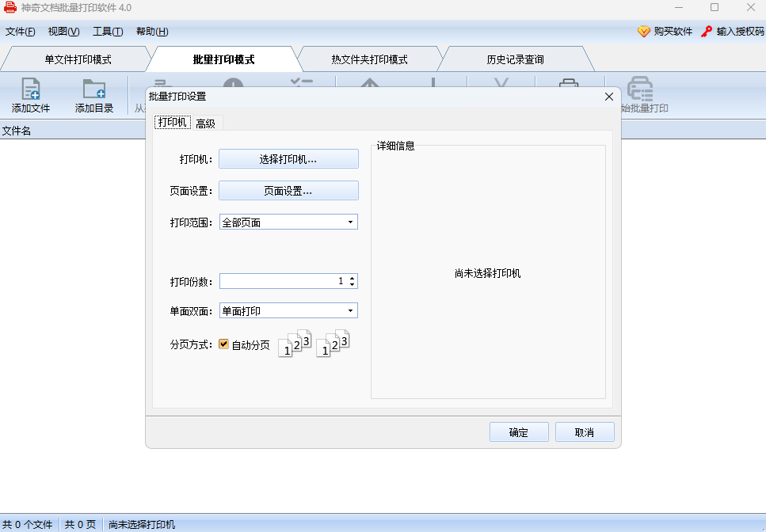Click the 购买软件 diamond icon

coord(644,31)
